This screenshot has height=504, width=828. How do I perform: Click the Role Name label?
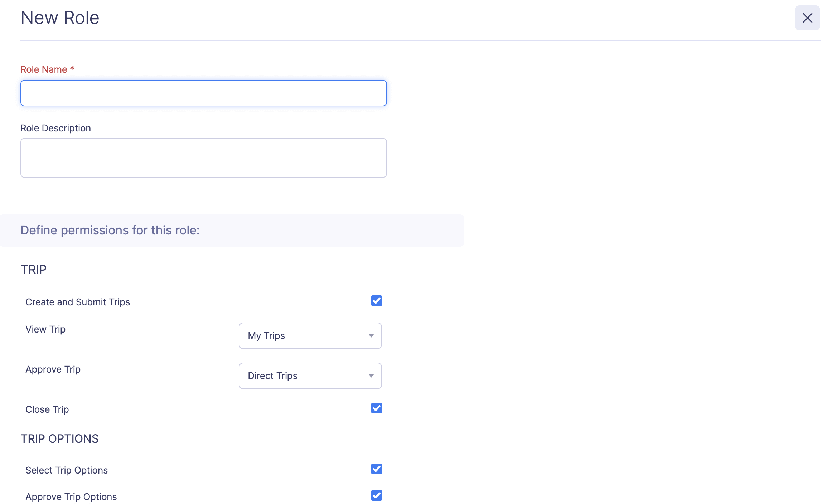point(44,69)
